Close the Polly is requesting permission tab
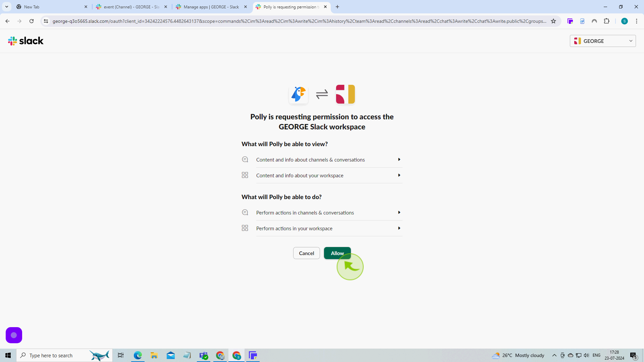 [x=325, y=7]
